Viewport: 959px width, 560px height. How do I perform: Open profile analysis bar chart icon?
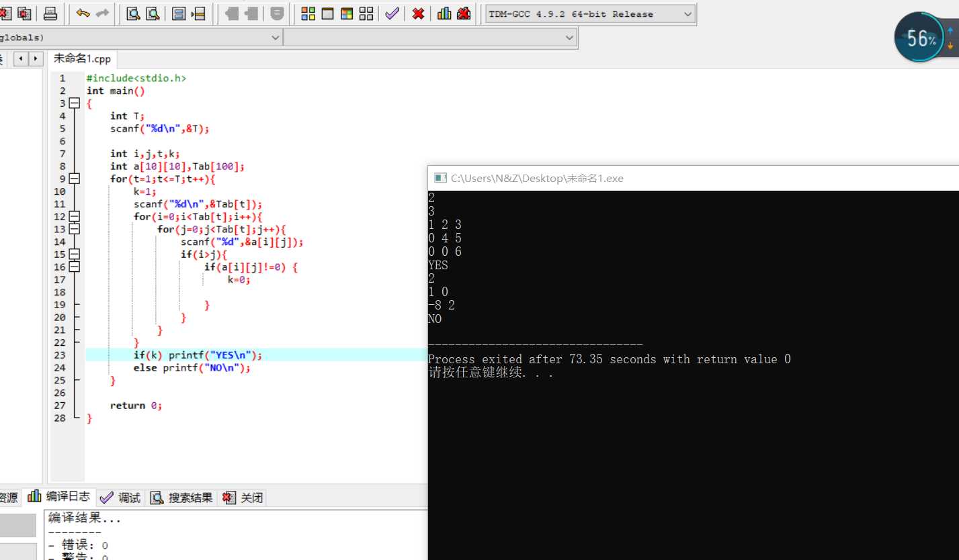[x=444, y=13]
